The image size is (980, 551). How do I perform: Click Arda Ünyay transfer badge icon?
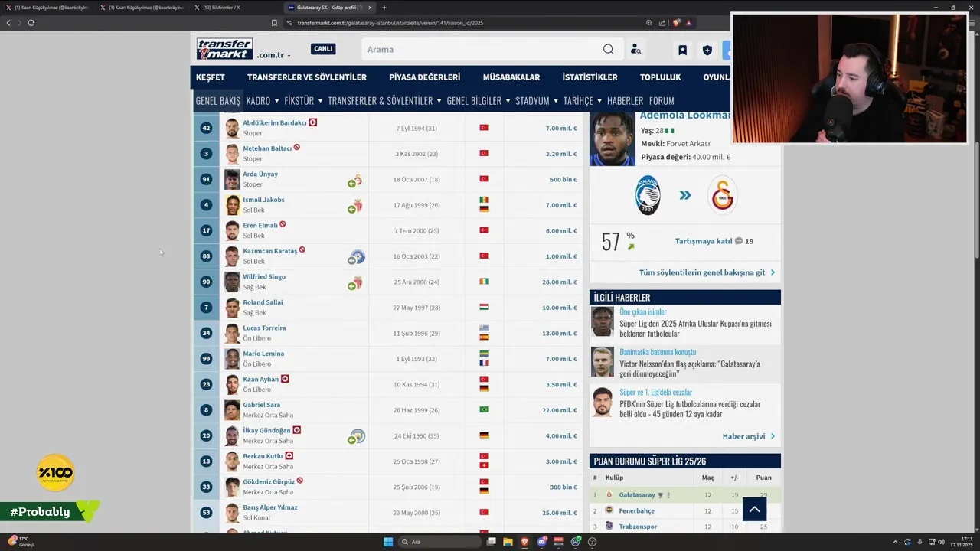point(355,181)
